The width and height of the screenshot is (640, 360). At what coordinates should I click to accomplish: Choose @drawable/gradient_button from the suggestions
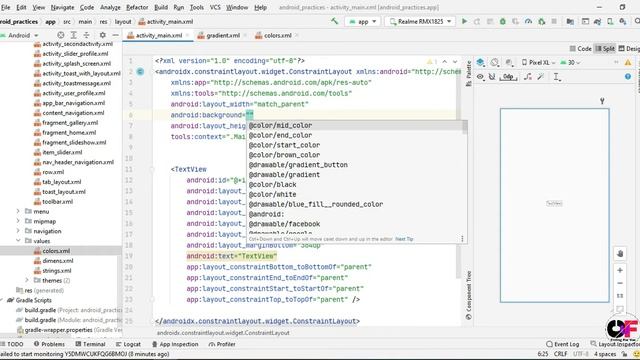pyautogui.click(x=354, y=165)
